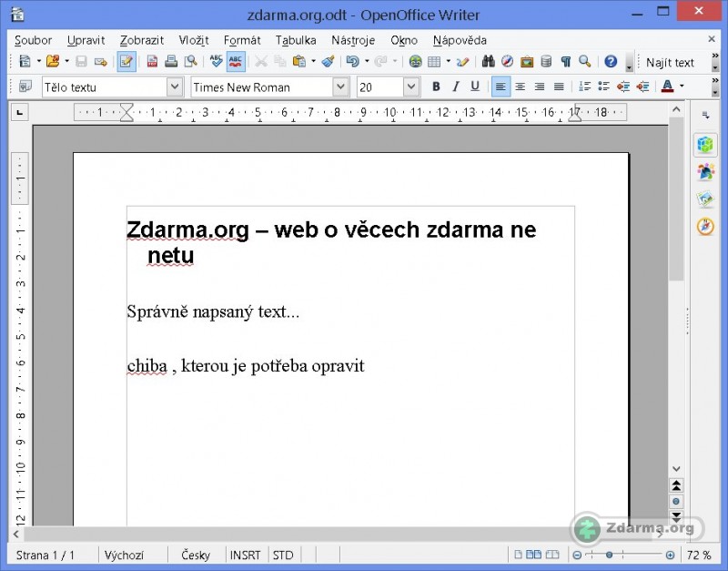Toggle Bold formatting
728x571 pixels.
[436, 87]
